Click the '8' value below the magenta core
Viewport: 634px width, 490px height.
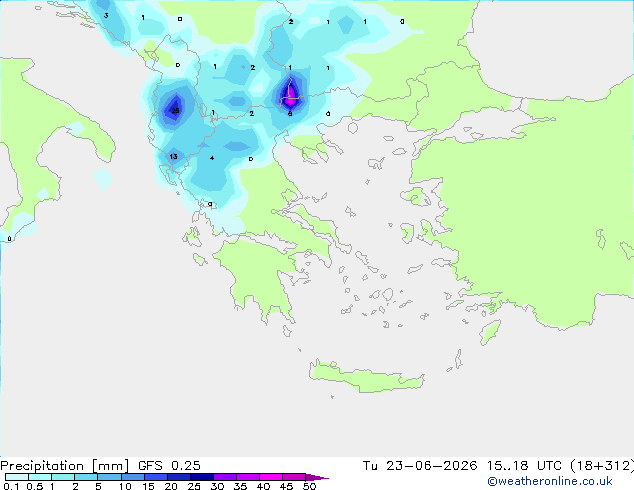point(290,114)
